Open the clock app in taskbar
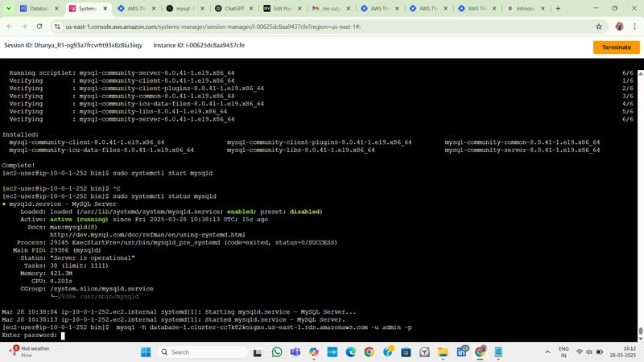644x362 pixels. 425,352
